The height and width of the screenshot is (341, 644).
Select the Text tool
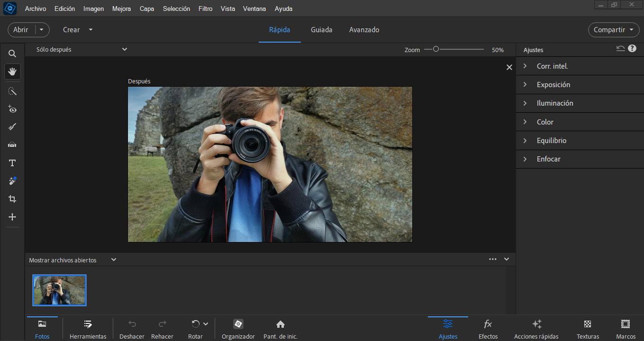[x=12, y=162]
